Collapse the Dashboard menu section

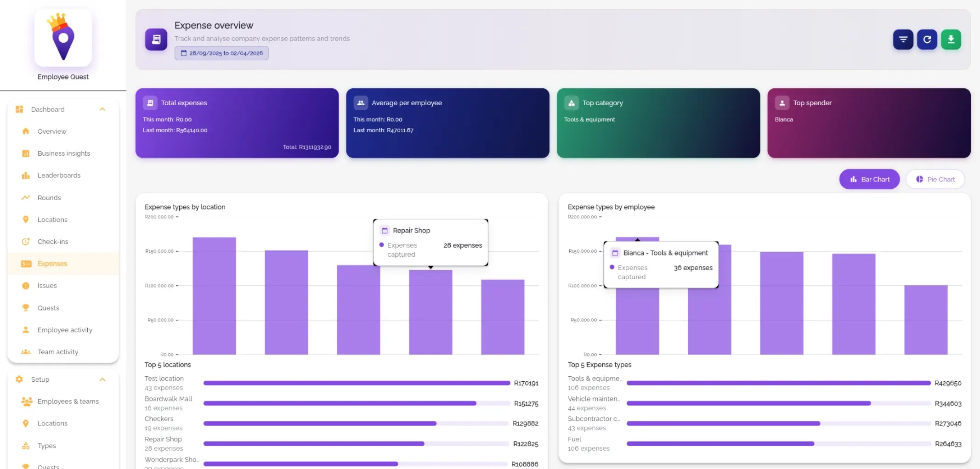coord(102,109)
